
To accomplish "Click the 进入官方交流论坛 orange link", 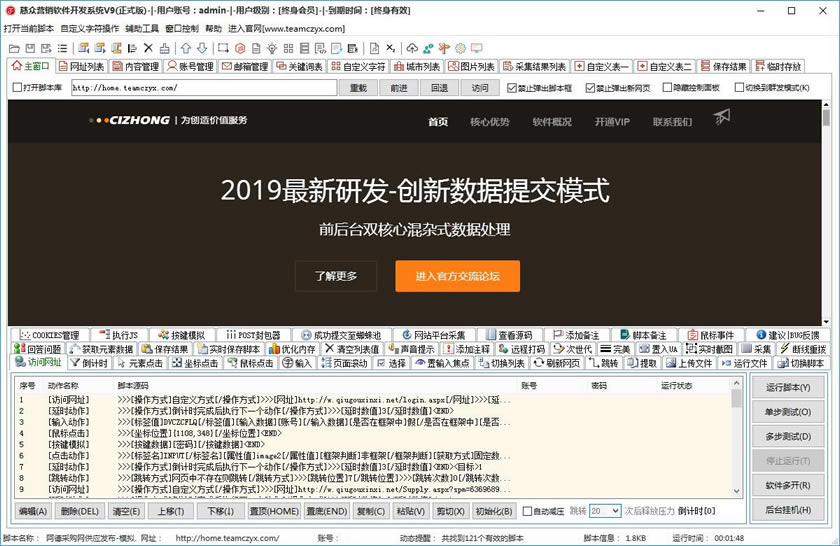I will pyautogui.click(x=457, y=276).
